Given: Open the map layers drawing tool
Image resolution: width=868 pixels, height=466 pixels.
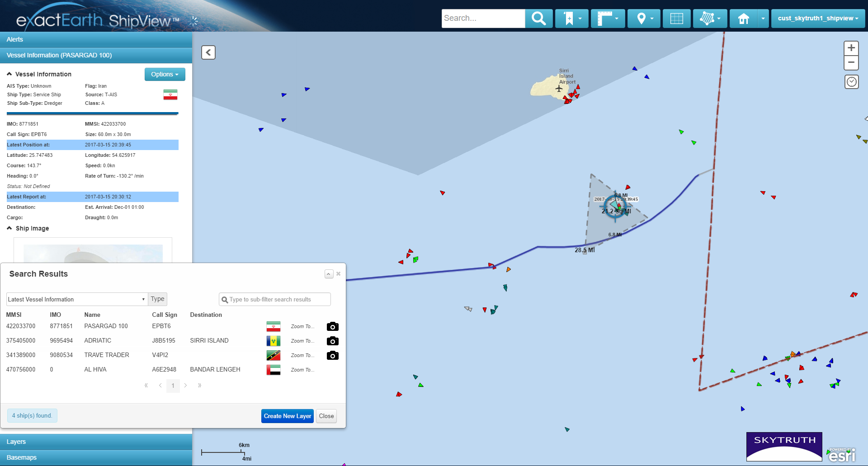Looking at the screenshot, I should click(710, 19).
